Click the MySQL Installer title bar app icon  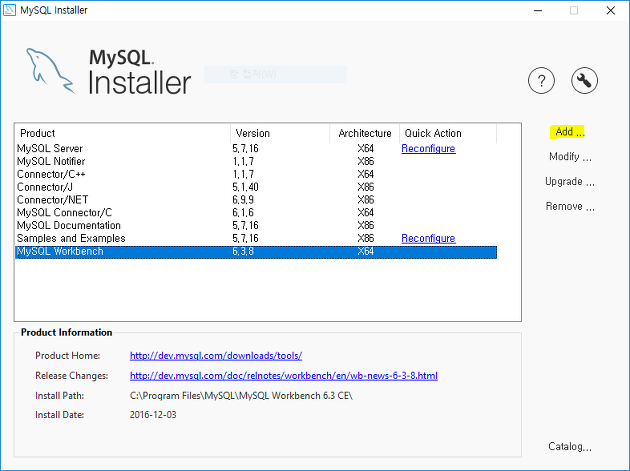point(9,10)
